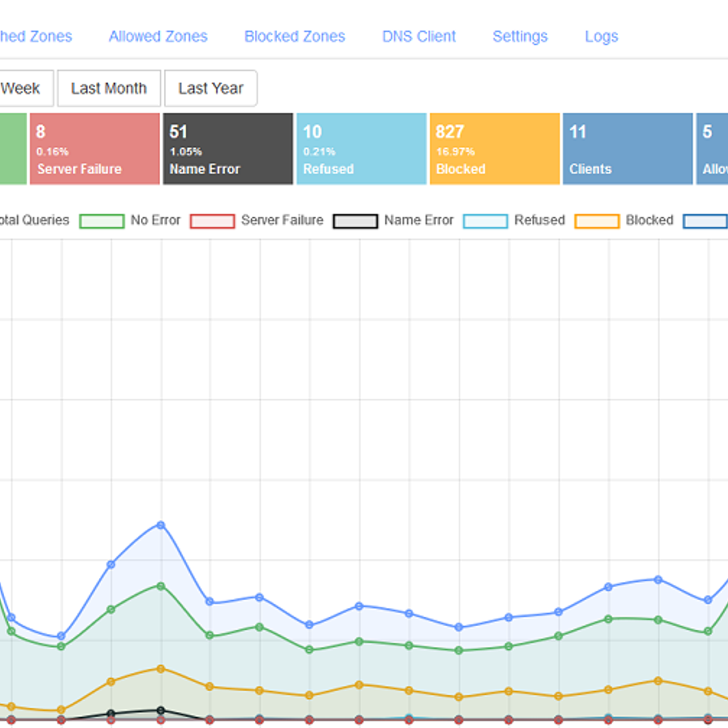Hide the Name Error series via legend
Viewport: 728px width, 728px height.
pyautogui.click(x=419, y=220)
